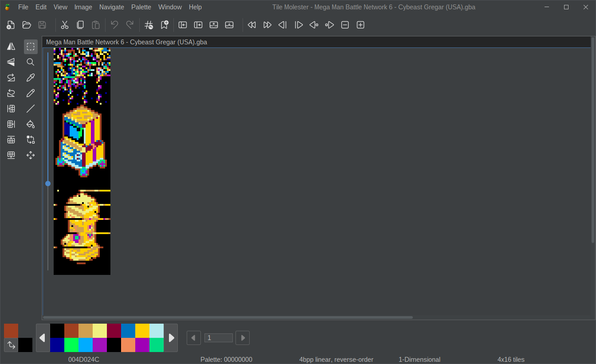The width and height of the screenshot is (596, 364).
Task: Open the Help menu
Action: click(x=195, y=7)
